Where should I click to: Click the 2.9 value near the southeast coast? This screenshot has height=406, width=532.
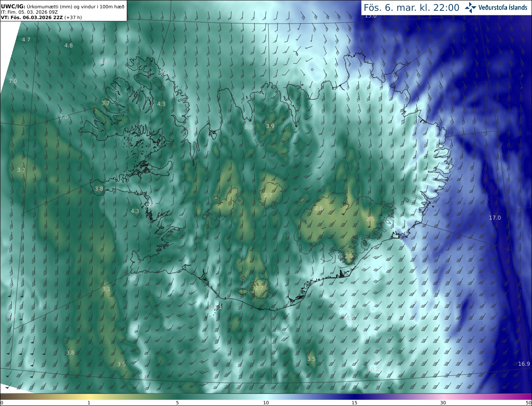(348, 257)
